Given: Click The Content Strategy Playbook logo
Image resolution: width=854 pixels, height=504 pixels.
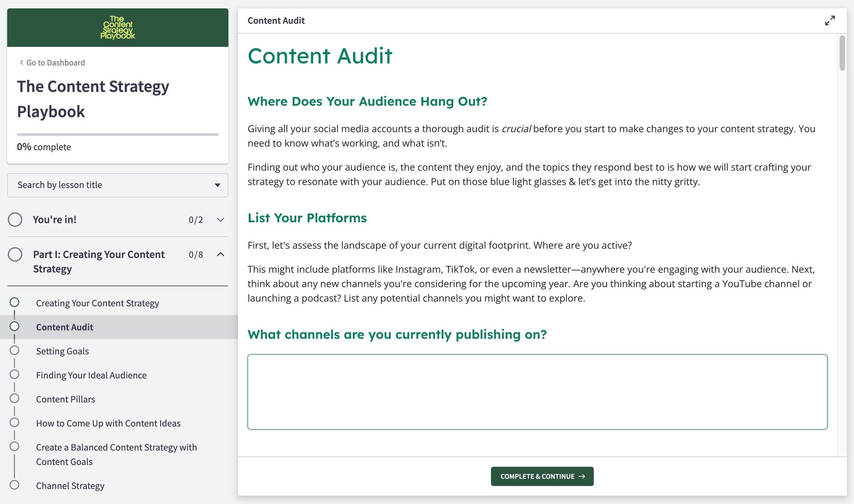Looking at the screenshot, I should (x=117, y=28).
